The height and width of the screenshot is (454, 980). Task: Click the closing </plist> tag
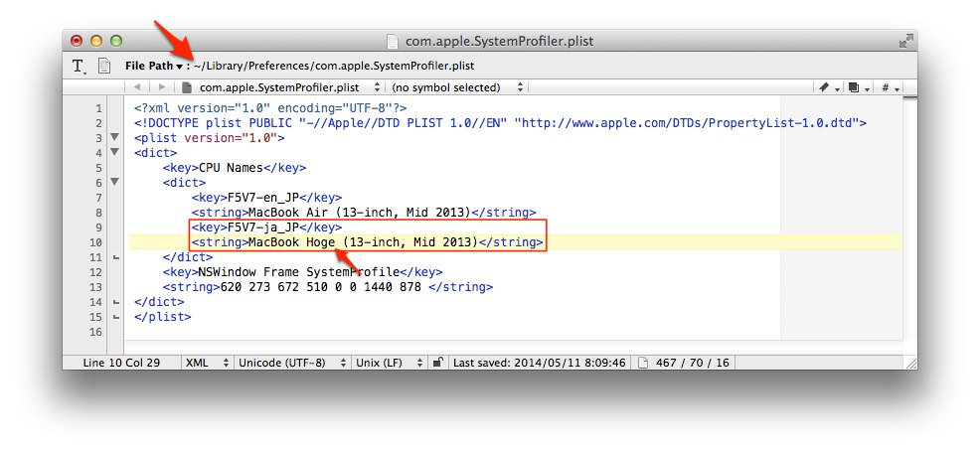(162, 317)
